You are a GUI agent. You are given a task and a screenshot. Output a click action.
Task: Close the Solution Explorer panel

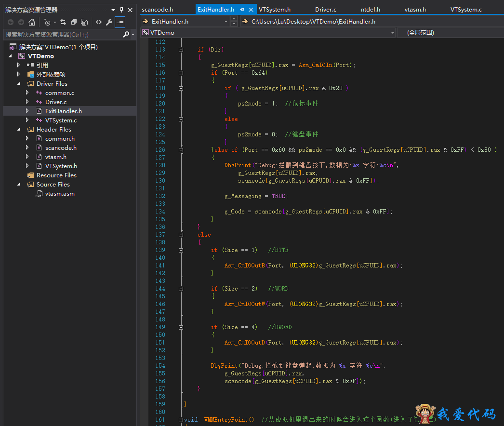click(130, 10)
